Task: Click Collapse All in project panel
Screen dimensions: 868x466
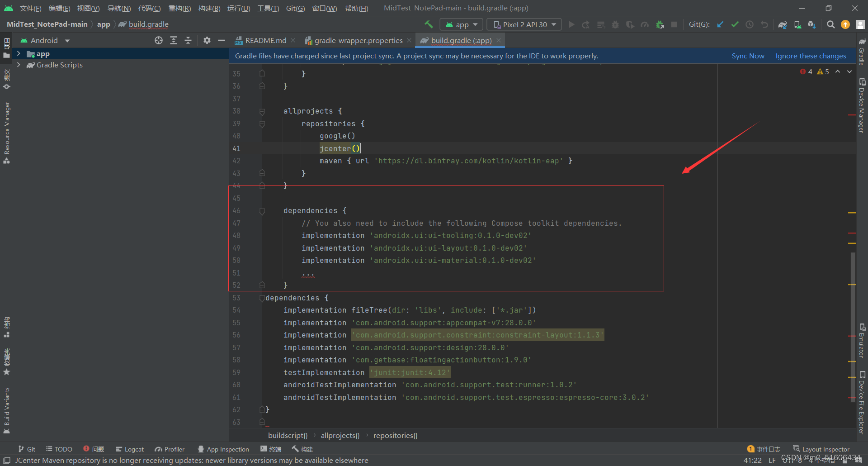Action: 188,40
